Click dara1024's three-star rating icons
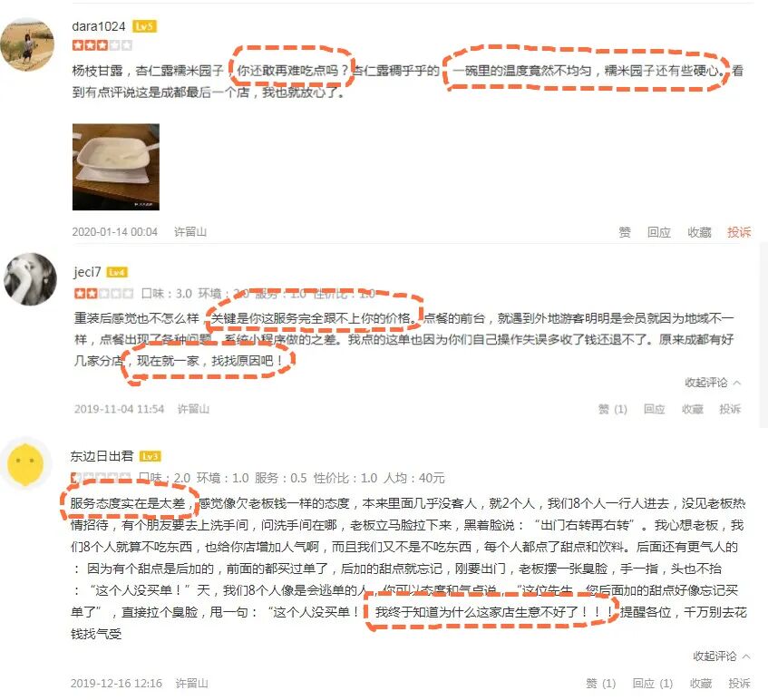The height and width of the screenshot is (700, 768). click(102, 45)
